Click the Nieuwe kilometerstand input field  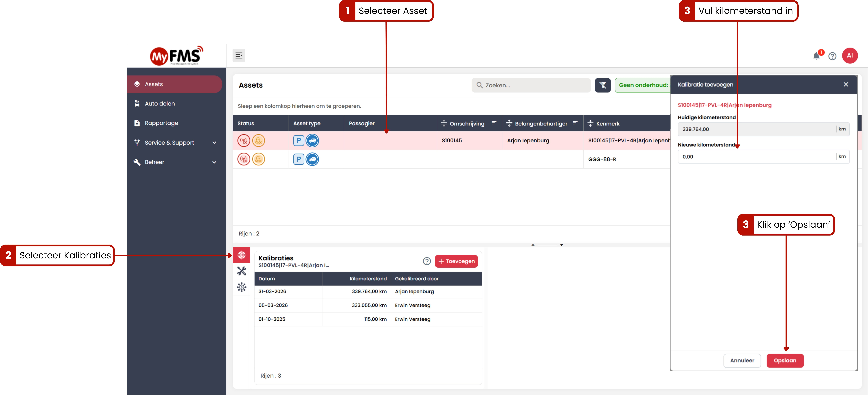tap(763, 157)
